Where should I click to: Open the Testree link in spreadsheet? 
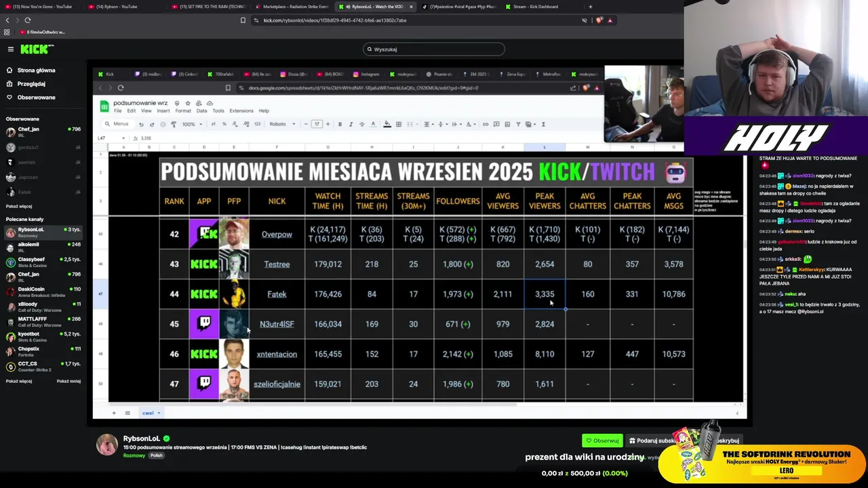click(x=277, y=264)
